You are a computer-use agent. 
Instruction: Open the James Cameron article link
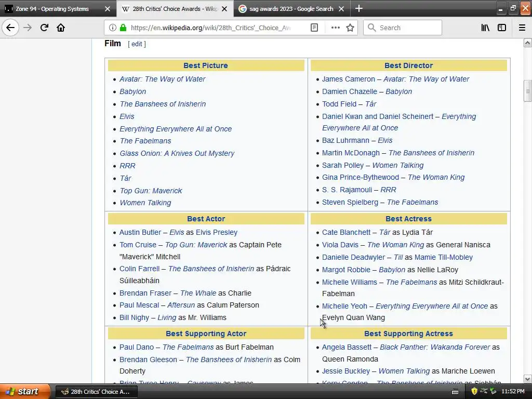coord(349,79)
